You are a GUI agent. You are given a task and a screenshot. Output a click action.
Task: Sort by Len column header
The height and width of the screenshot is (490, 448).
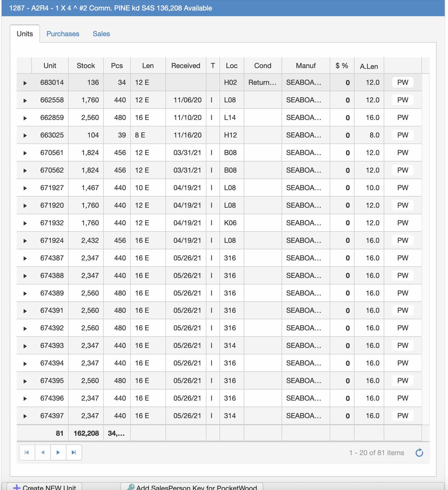(x=148, y=66)
